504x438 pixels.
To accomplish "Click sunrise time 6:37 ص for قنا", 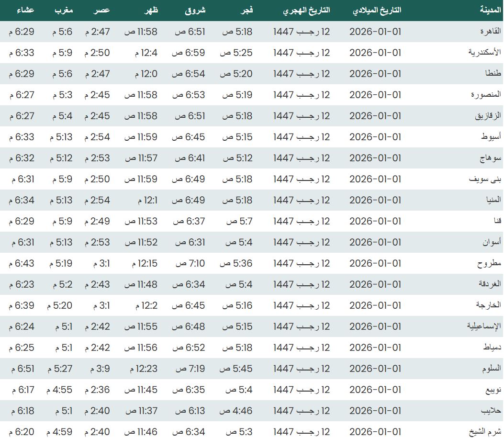I will 189,221.
